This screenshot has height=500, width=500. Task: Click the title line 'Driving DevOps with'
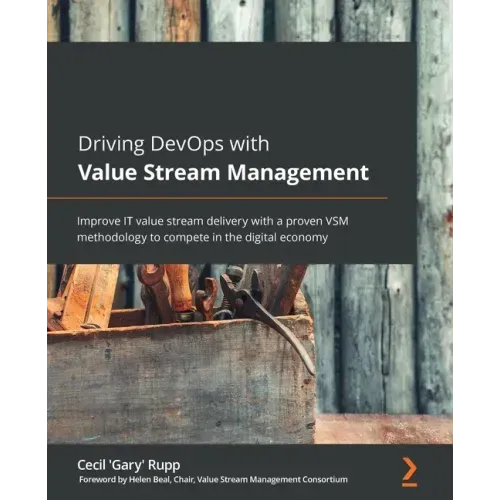pyautogui.click(x=174, y=145)
